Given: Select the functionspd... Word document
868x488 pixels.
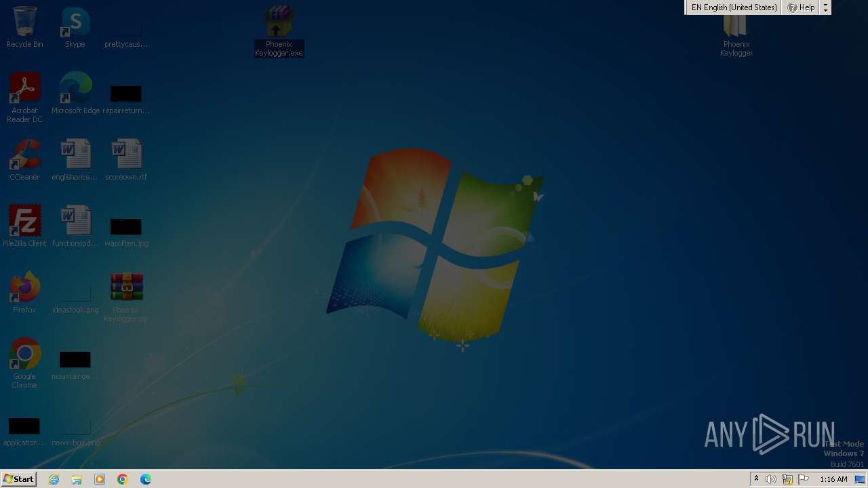Looking at the screenshot, I should tap(75, 226).
